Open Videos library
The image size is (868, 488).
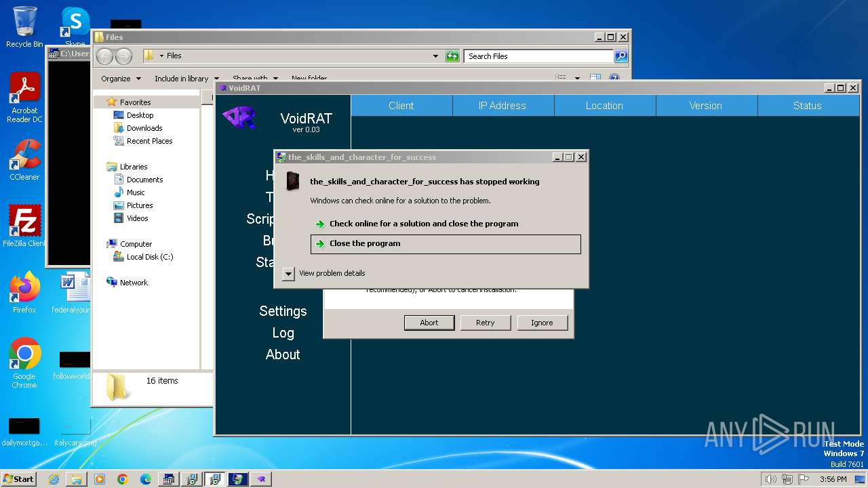coord(137,218)
